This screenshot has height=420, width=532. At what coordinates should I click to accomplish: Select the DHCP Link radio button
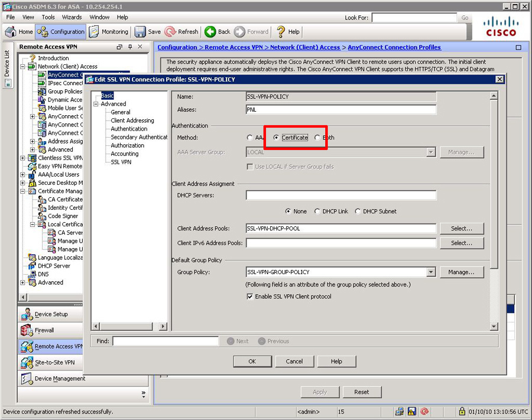coord(317,211)
